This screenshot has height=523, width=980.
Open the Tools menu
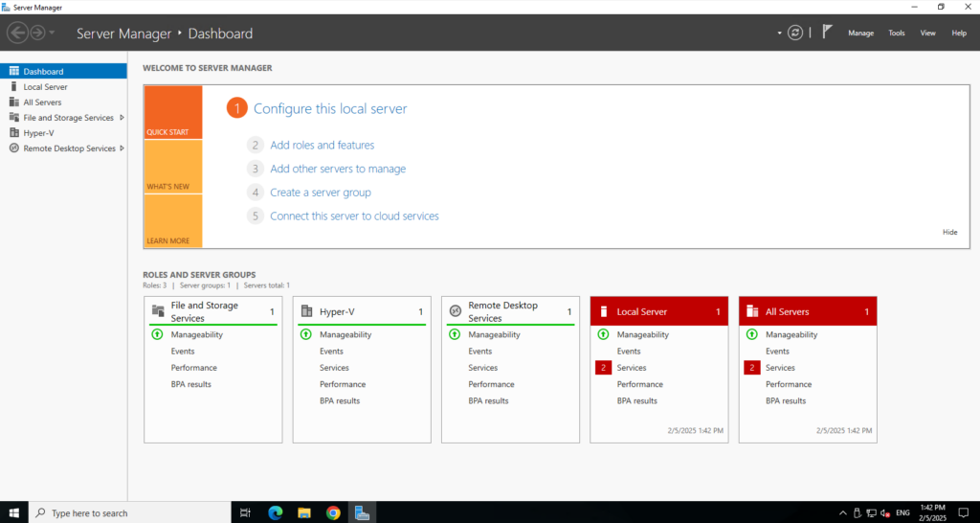[x=896, y=33]
